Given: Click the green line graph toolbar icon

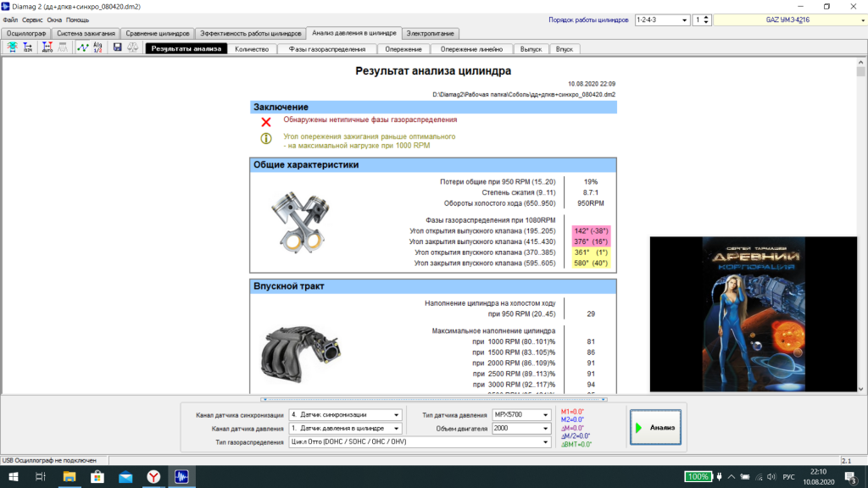Looking at the screenshot, I should [x=82, y=47].
